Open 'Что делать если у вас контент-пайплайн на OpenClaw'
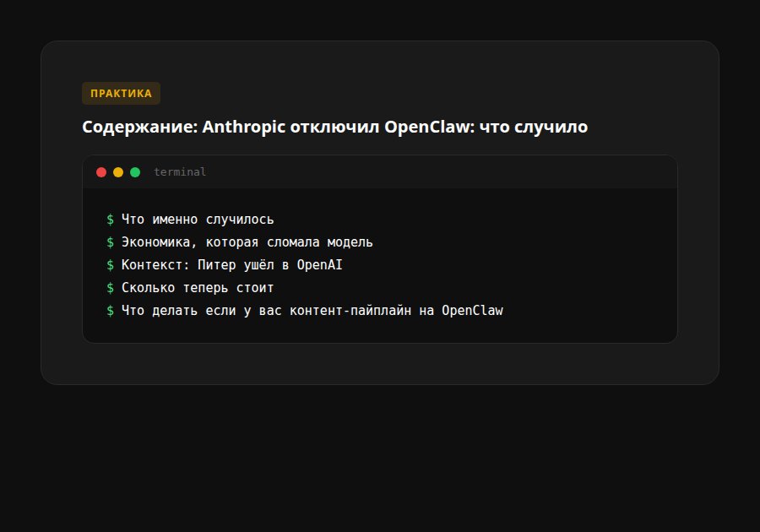This screenshot has width=760, height=532. point(312,310)
